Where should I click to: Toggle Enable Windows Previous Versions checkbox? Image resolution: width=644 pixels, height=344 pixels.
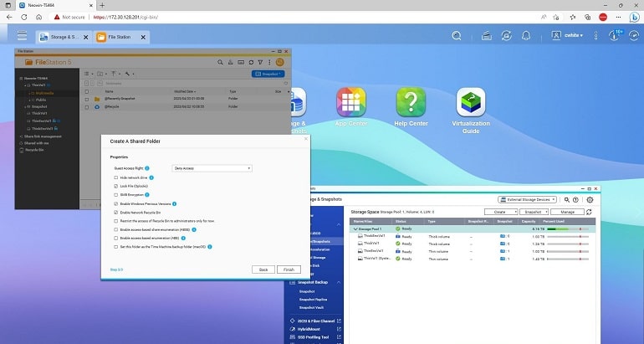[115, 204]
